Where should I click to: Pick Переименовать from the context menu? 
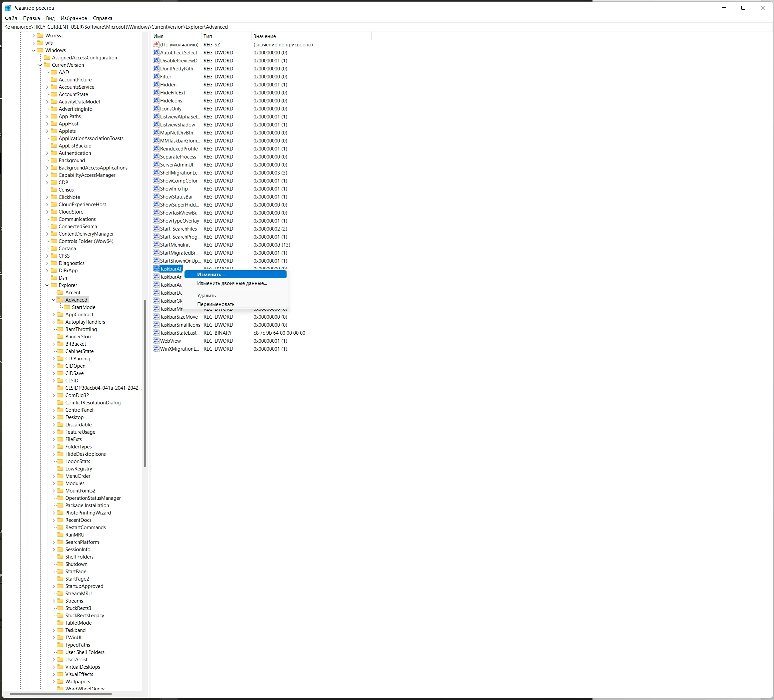coord(216,304)
